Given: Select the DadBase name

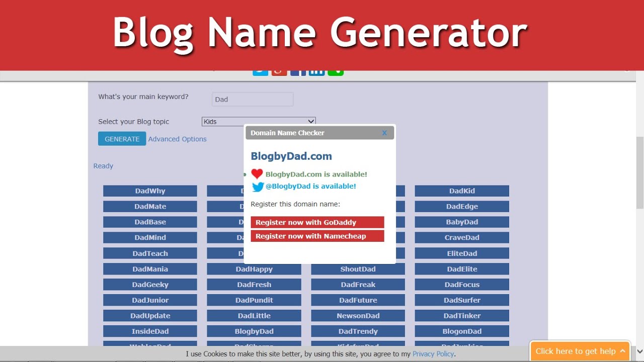Looking at the screenshot, I should pos(150,222).
